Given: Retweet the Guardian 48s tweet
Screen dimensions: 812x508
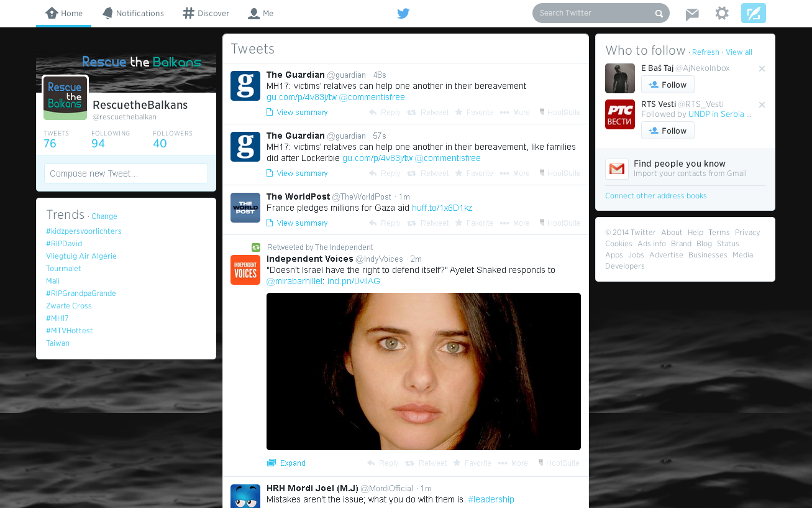Looking at the screenshot, I should click(x=427, y=113).
